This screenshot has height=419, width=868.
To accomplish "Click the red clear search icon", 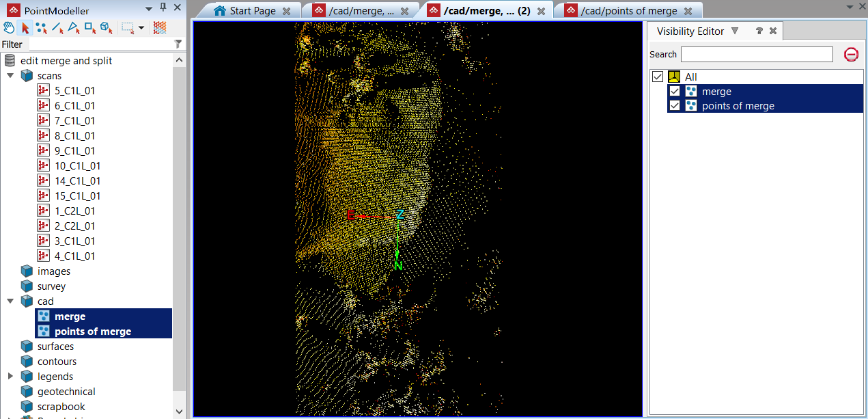I will coord(851,54).
